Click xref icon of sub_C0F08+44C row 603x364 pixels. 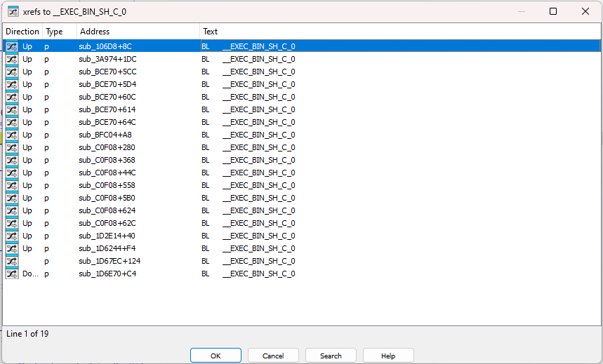tap(12, 173)
